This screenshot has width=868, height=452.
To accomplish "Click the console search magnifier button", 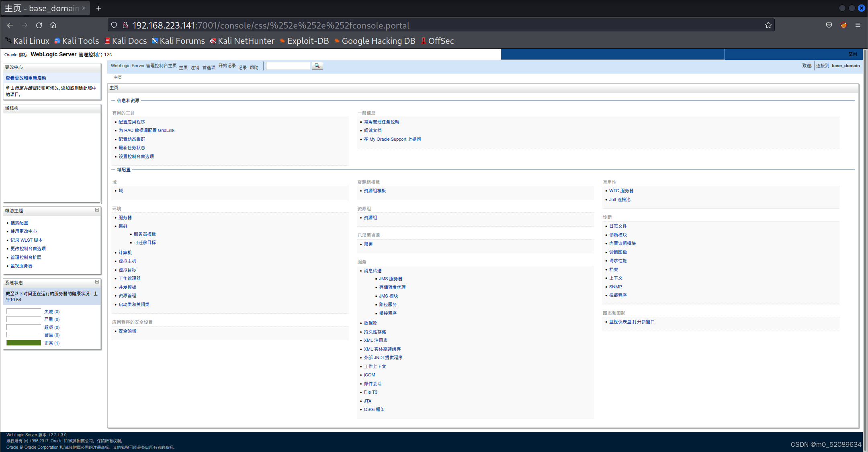I will tap(317, 66).
